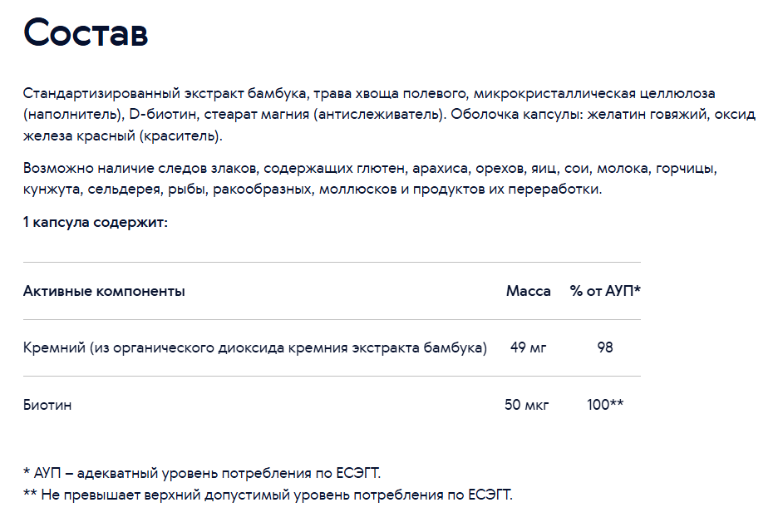Click the "Состав" heading
The width and height of the screenshot is (778, 532).
[86, 32]
